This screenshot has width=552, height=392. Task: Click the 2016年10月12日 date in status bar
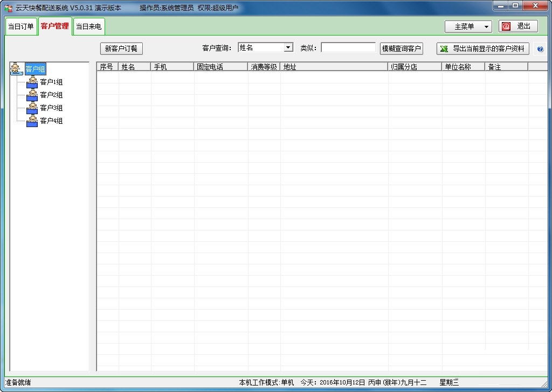[x=342, y=382]
